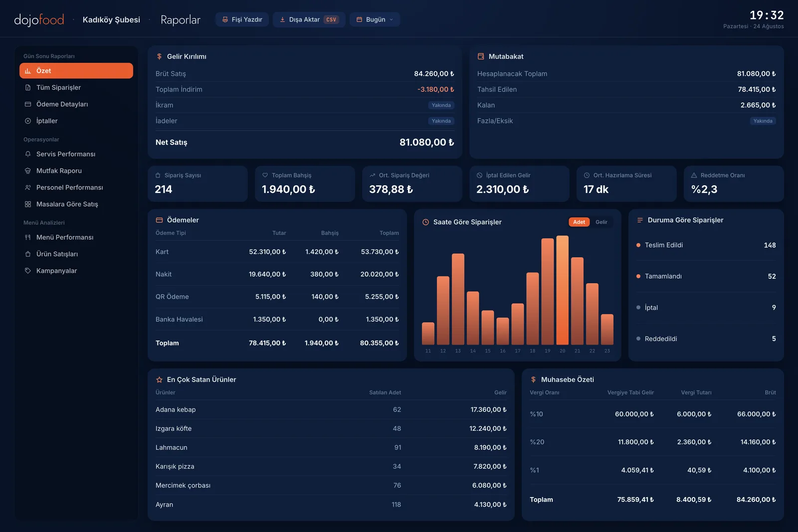Click the Mutfak Raporu chef hat icon
The image size is (798, 532).
28,171
